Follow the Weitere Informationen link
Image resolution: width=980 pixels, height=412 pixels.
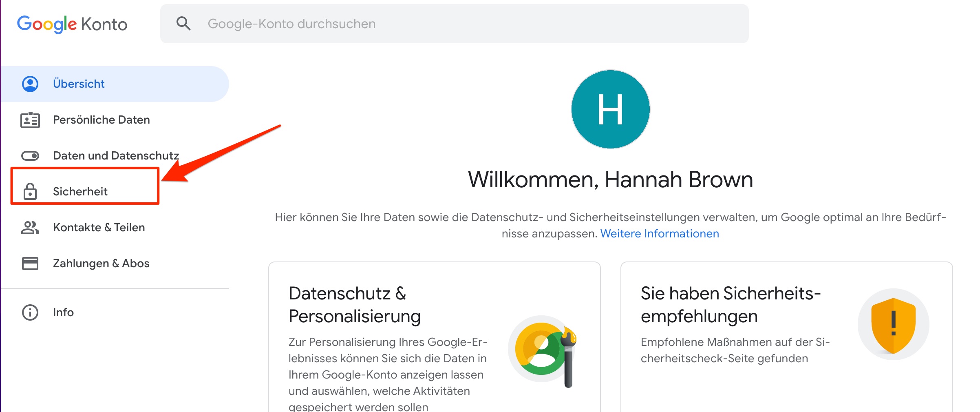click(660, 234)
